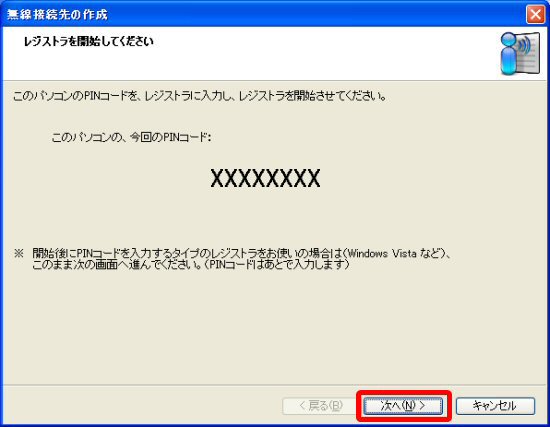
Task: Click the 無線接続先の作成 title text
Action: 57,14
